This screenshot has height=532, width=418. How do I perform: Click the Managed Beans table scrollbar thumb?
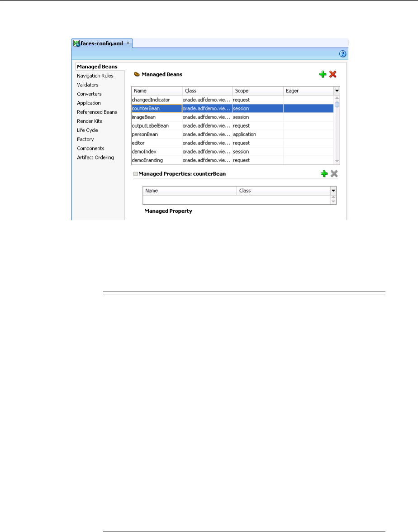pos(337,105)
